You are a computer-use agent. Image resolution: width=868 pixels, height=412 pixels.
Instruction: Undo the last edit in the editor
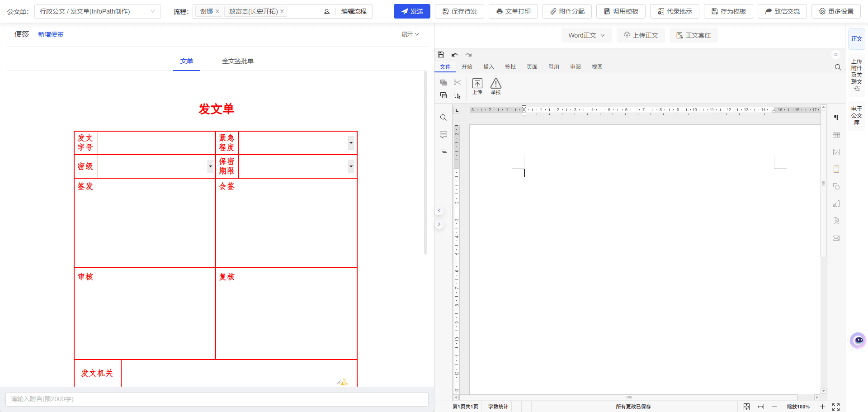[455, 55]
